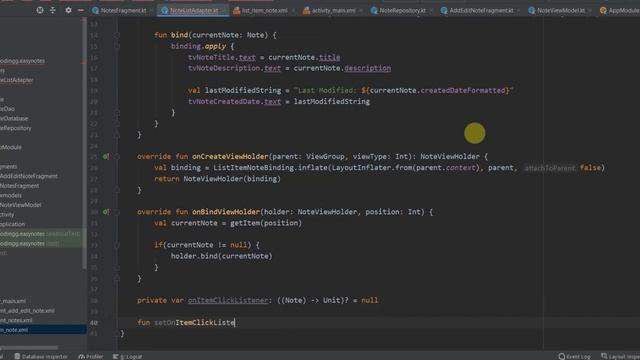Select fragment_notes.xml in project tree
The height and width of the screenshot is (360, 640).
coord(16,320)
